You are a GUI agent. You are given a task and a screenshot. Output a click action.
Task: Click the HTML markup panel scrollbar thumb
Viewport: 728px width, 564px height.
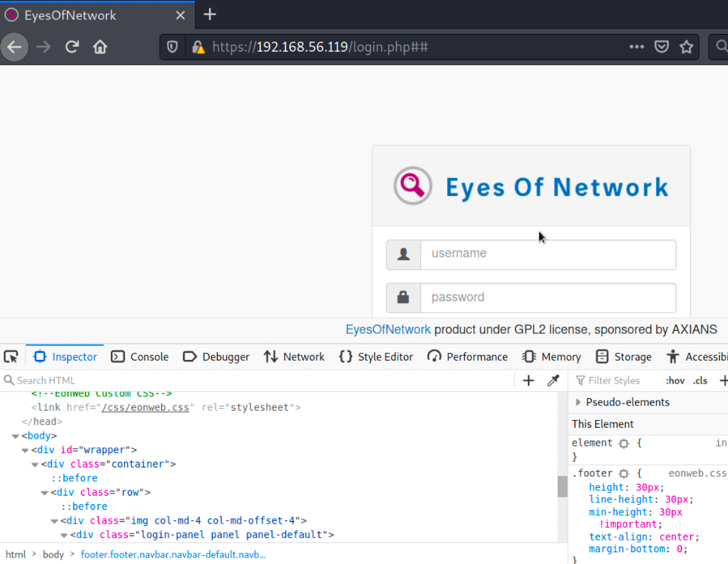point(562,486)
